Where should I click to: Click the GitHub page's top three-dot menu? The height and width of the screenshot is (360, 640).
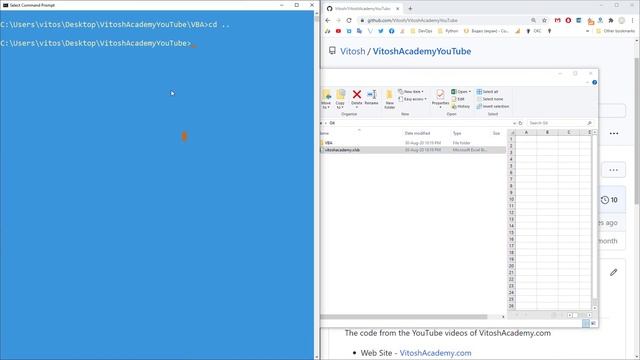click(614, 133)
